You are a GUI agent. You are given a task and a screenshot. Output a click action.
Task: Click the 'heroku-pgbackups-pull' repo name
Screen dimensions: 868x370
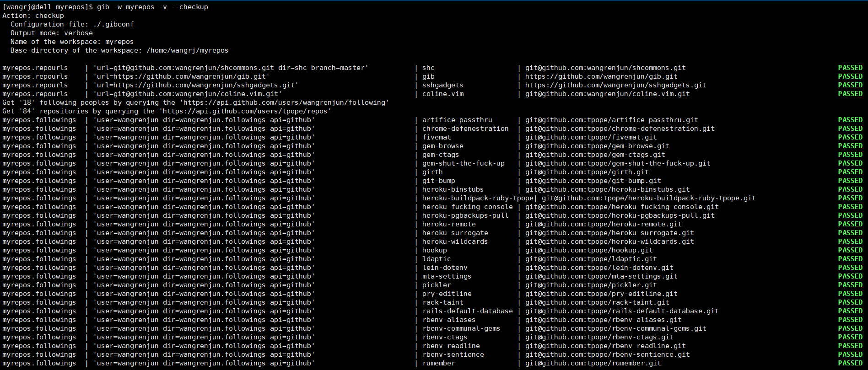465,215
